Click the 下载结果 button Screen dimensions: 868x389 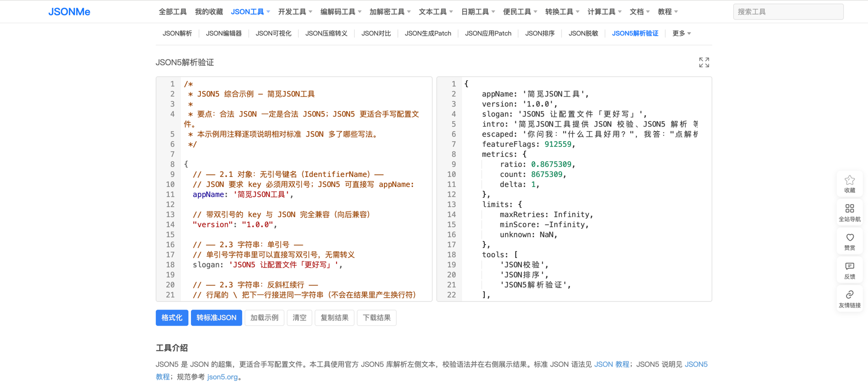377,318
